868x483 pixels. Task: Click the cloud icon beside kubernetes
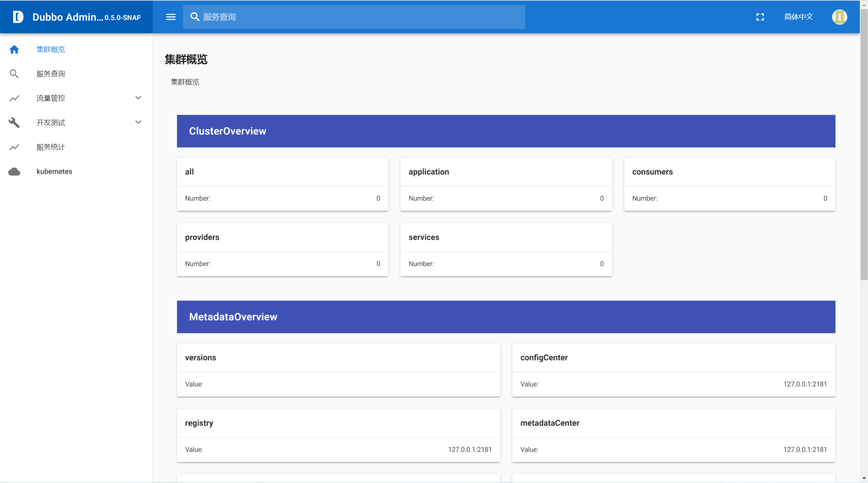click(x=14, y=171)
